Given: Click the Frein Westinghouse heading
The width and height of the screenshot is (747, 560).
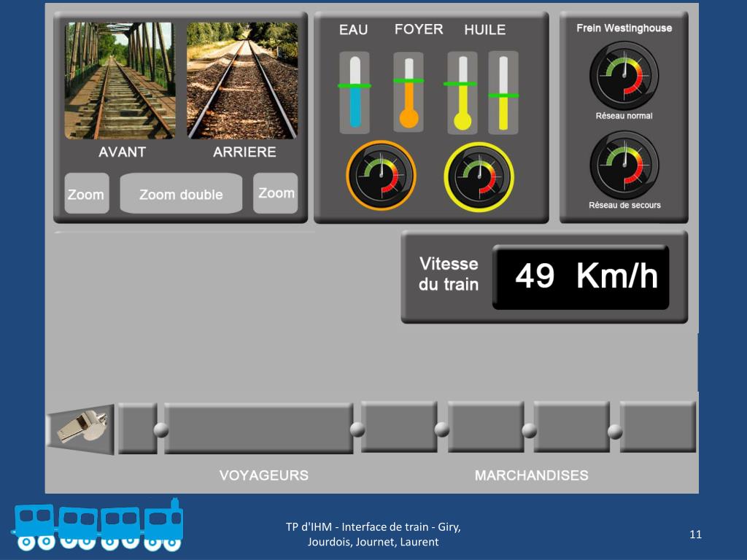Looking at the screenshot, I should (x=624, y=28).
